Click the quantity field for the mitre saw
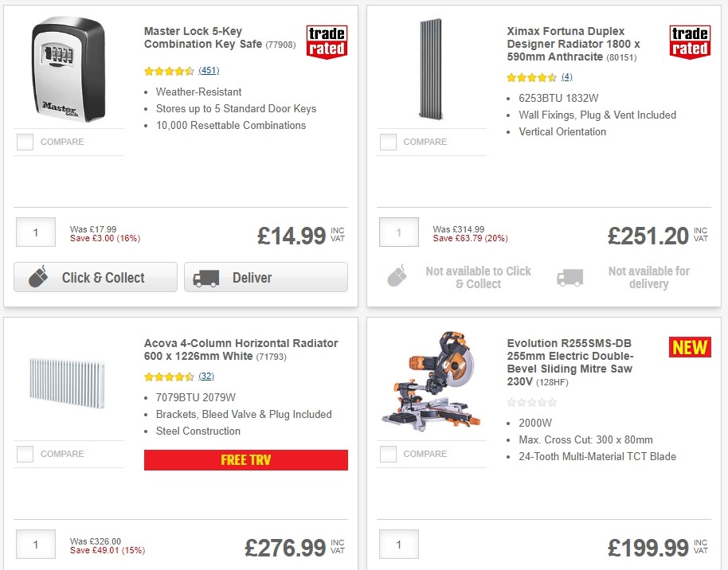The height and width of the screenshot is (570, 728). [398, 544]
